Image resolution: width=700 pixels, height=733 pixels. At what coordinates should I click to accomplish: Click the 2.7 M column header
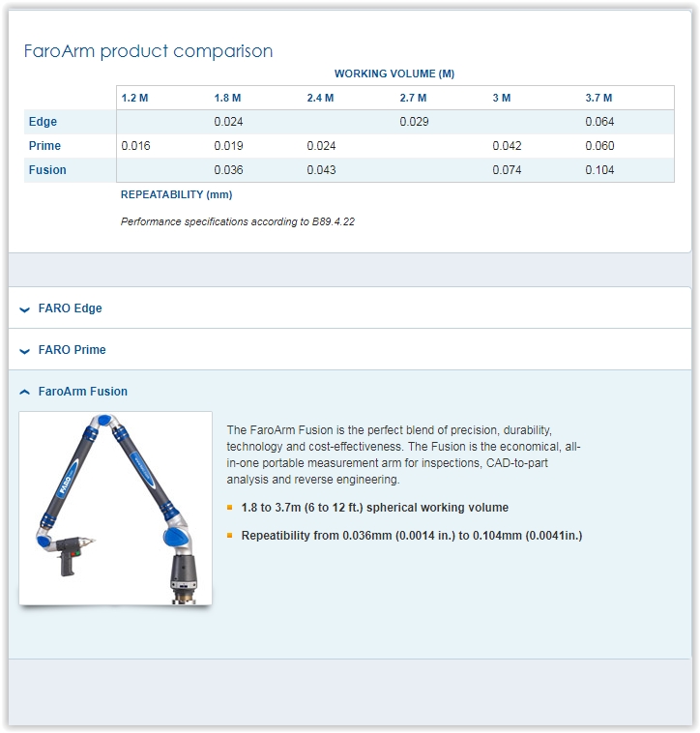click(413, 98)
